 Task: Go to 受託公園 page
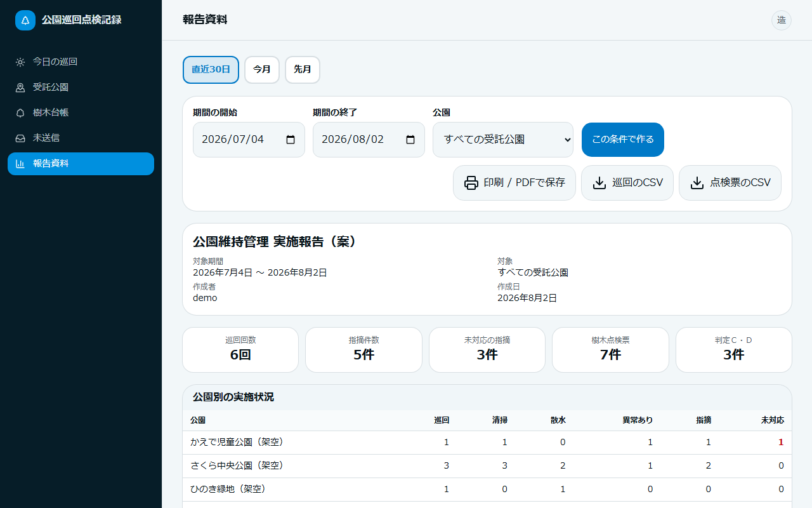(x=81, y=88)
